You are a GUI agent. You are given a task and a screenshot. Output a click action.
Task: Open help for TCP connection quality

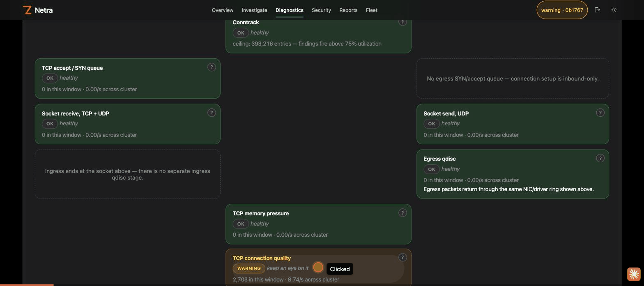point(402,257)
